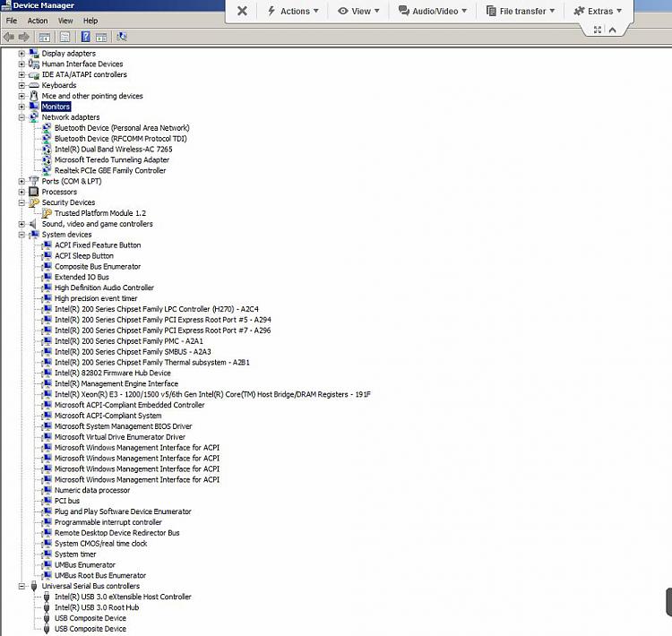Click the USB 3.0 Root Hub icon
Viewport: 672px width, 636px height.
pos(47,607)
